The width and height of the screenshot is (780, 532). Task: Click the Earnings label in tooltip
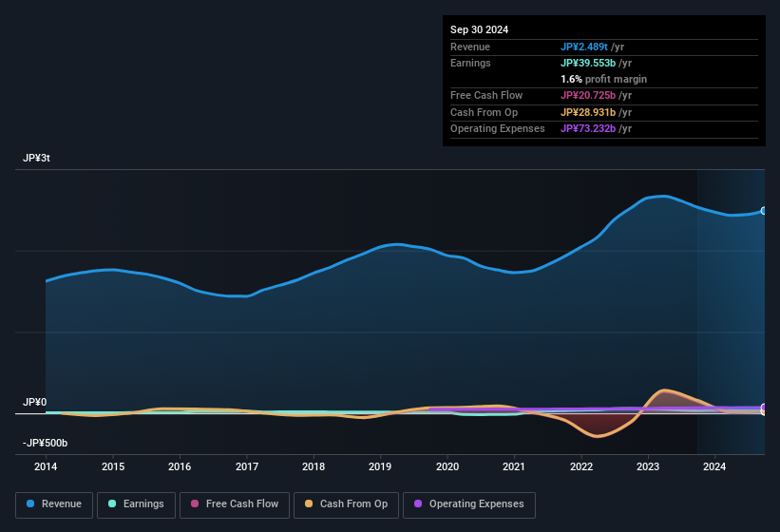(x=470, y=63)
